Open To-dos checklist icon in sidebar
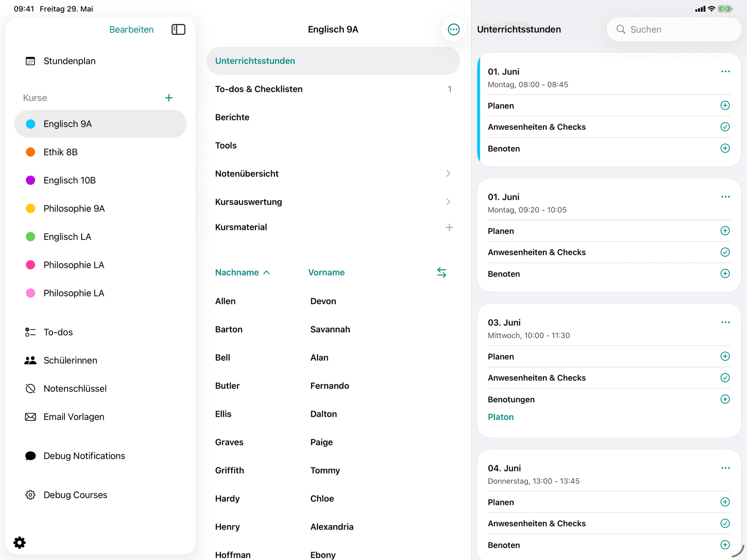 [x=30, y=332]
